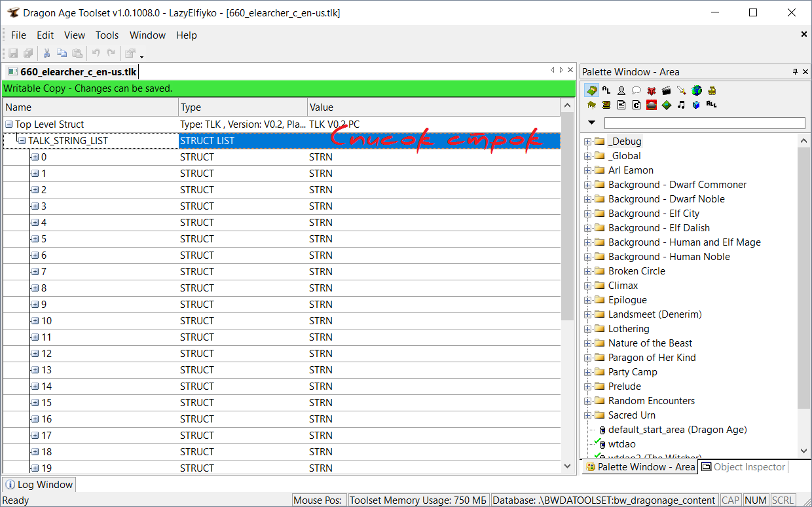The height and width of the screenshot is (507, 812).
Task: Expand the Arl Eamon folder
Action: tap(588, 170)
